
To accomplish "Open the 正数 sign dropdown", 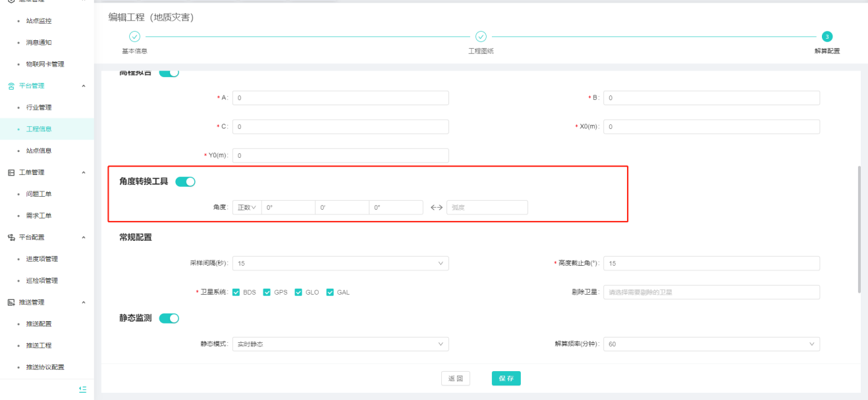I will coord(246,208).
